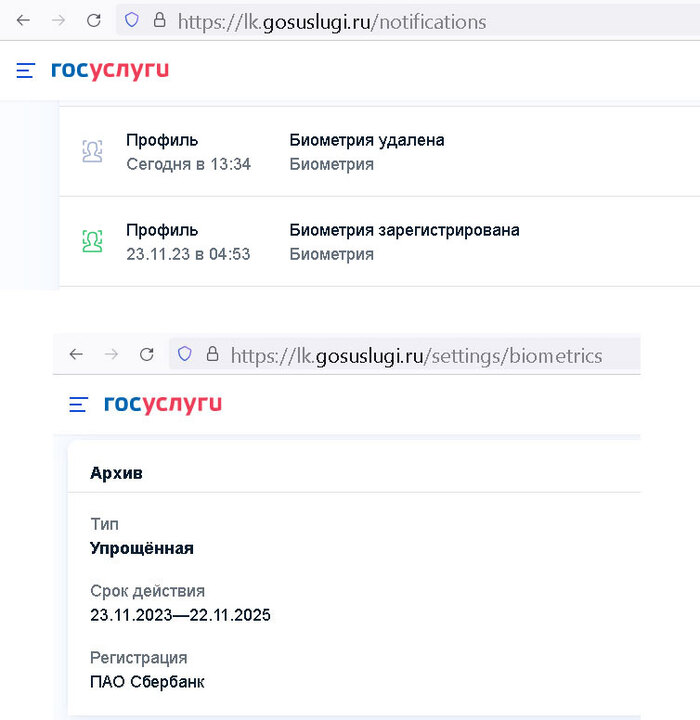Image resolution: width=700 pixels, height=720 pixels.
Task: Click shield icon beside the notifications URL
Action: click(x=131, y=20)
